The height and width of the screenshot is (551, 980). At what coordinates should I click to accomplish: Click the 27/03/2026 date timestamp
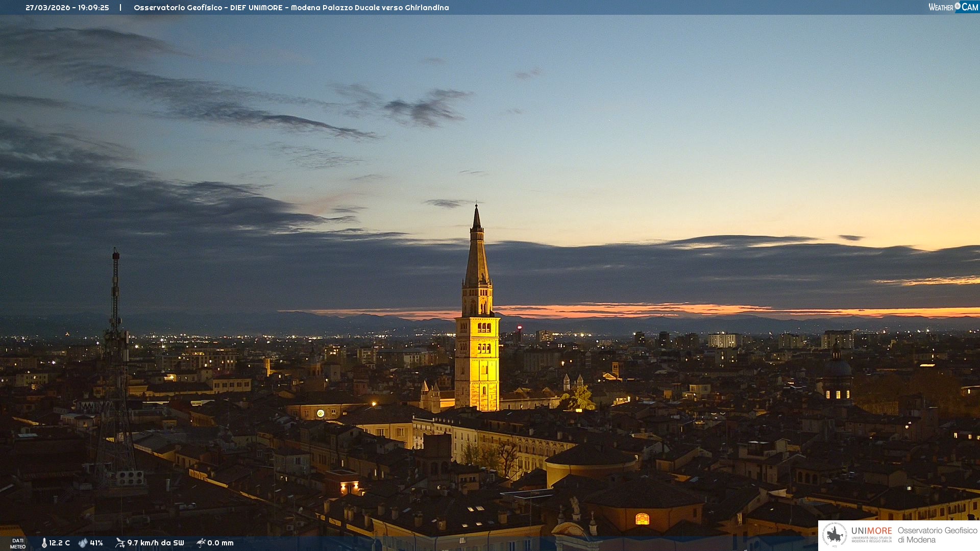point(47,8)
